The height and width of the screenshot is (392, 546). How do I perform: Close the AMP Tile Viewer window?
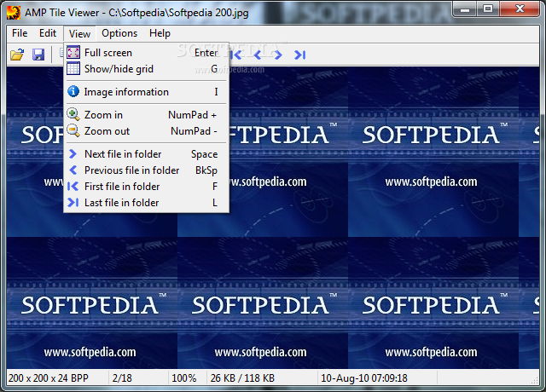click(x=520, y=9)
